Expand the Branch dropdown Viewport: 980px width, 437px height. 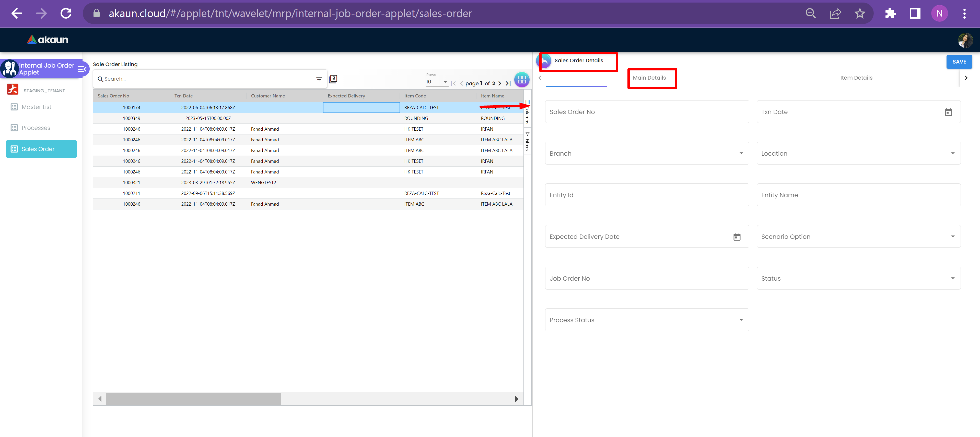(741, 154)
